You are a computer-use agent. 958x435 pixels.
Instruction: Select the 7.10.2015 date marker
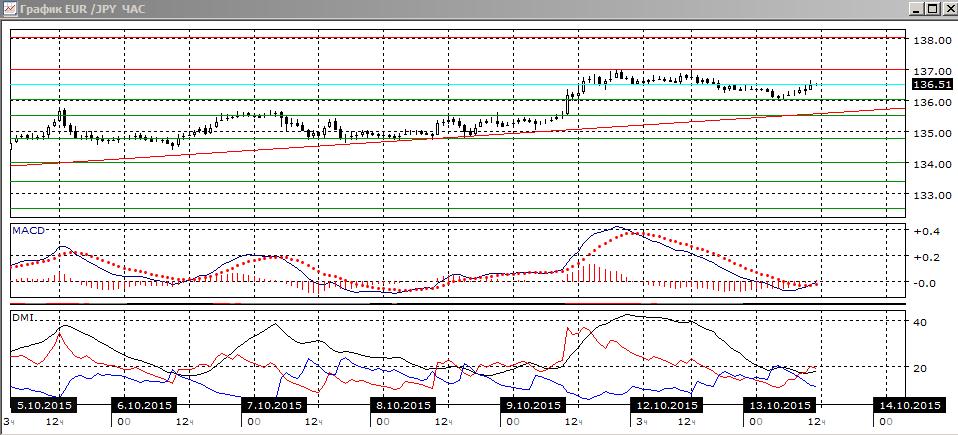[274, 406]
